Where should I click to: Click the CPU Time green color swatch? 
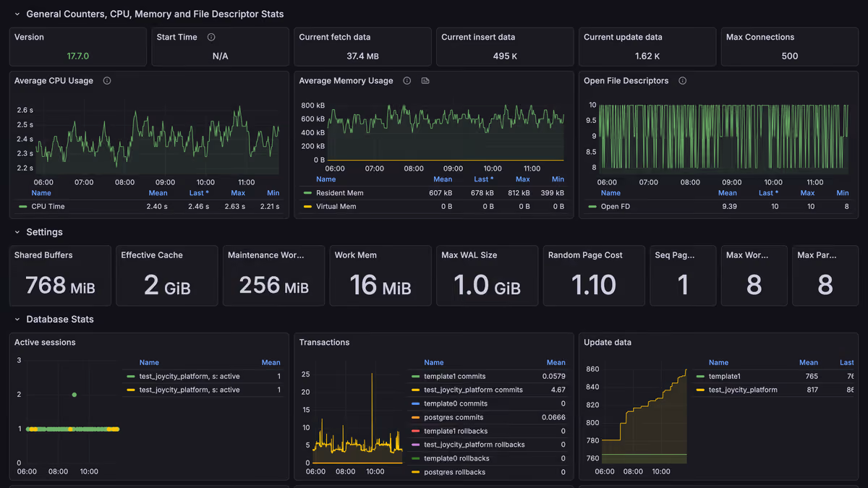pos(22,207)
